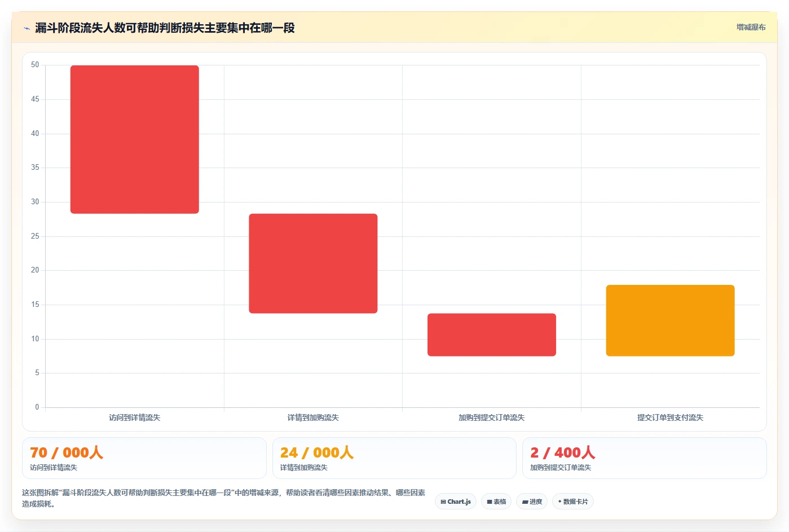Click the red 加购到提交订单流失 waterfall bar
Viewport: 789px width, 532px height.
coord(492,335)
